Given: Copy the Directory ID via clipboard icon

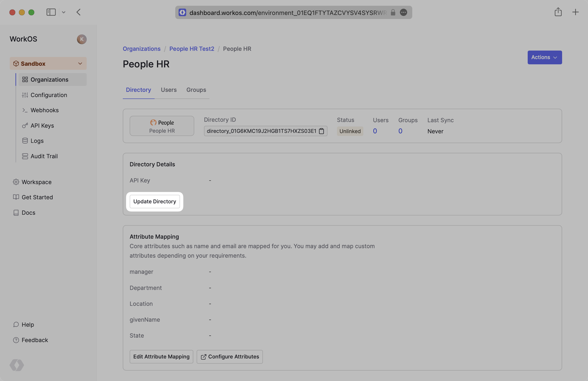Looking at the screenshot, I should tap(321, 131).
